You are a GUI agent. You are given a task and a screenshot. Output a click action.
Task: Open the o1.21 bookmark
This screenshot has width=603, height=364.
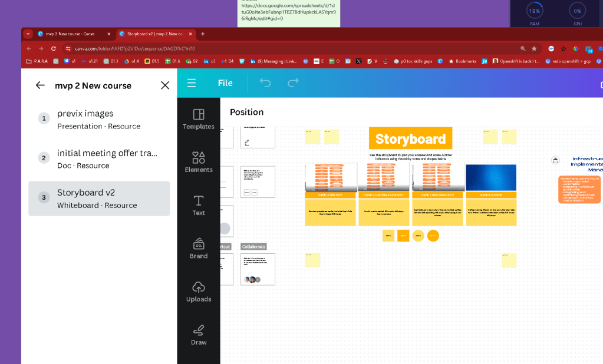89,61
